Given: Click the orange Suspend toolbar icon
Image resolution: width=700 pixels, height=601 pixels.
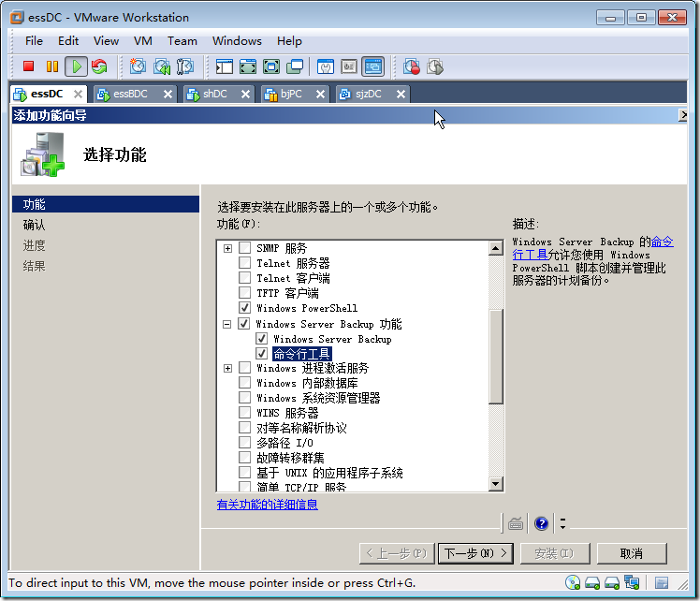Looking at the screenshot, I should (52, 66).
